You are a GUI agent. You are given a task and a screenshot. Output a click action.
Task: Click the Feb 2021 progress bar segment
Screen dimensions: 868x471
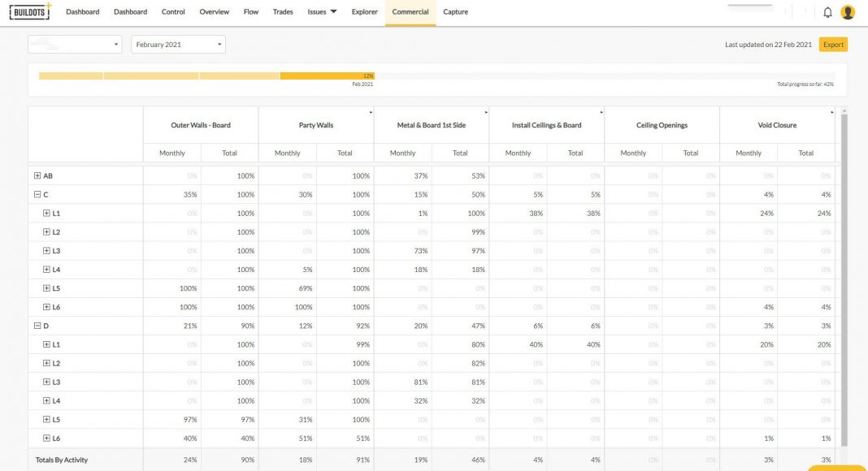(327, 76)
